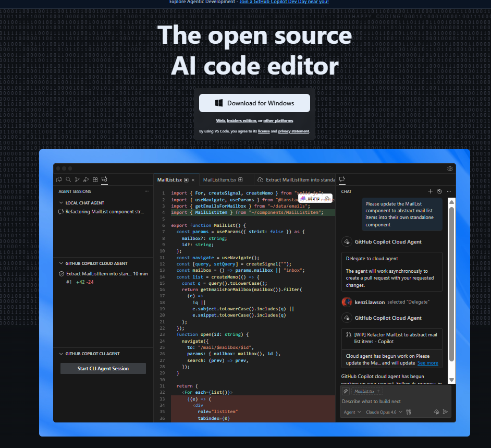Click the Search magnifier icon in activity bar
491x448 pixels.
click(69, 179)
